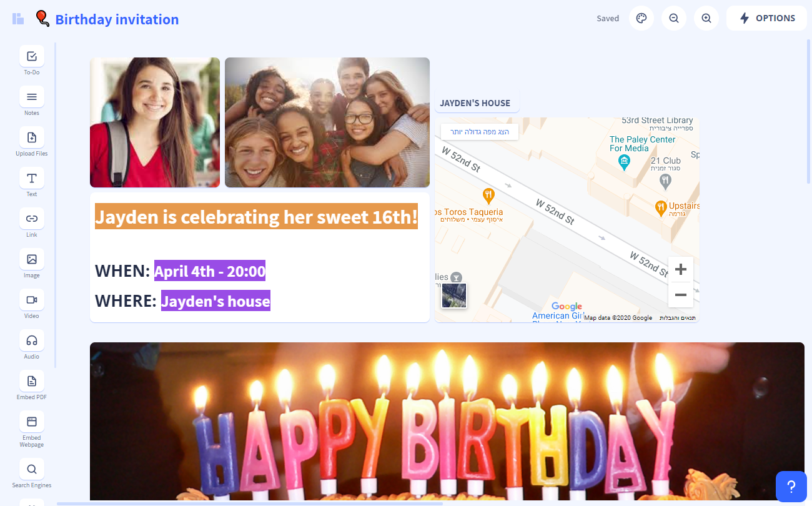
Task: Click the '53rd Street Library' map label
Action: [657, 121]
